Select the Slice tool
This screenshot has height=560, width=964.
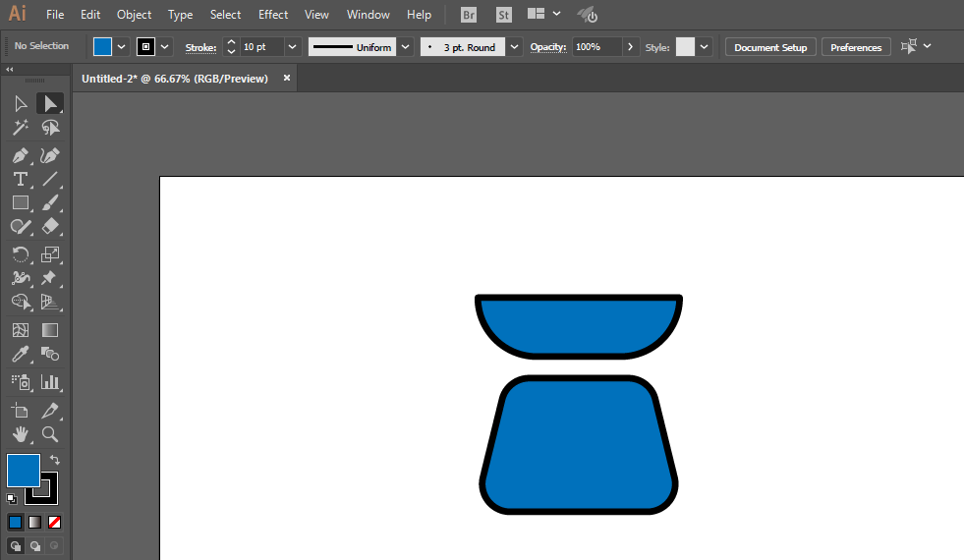coord(50,410)
